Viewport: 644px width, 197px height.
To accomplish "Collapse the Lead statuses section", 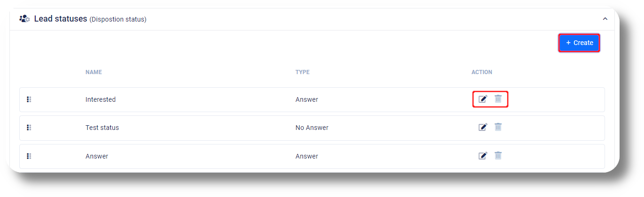I will [x=605, y=19].
